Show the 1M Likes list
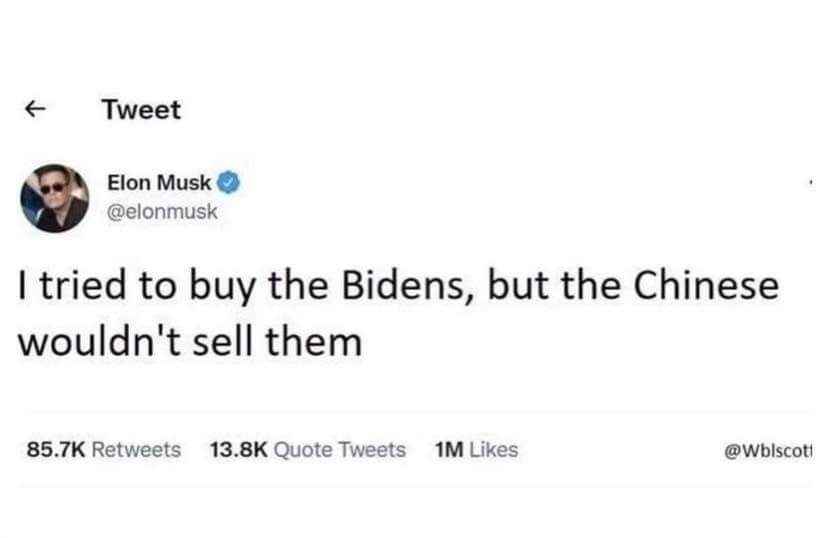The image size is (828, 538). [476, 450]
